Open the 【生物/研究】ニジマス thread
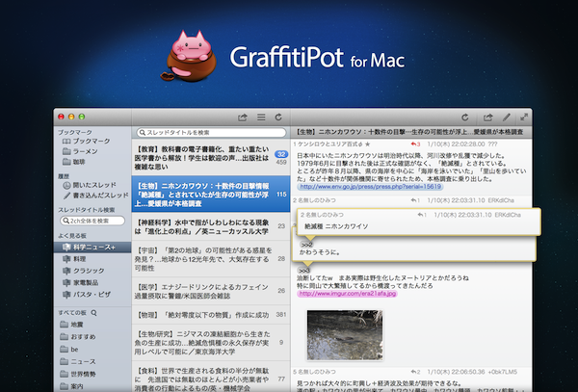Image resolution: width=578 pixels, height=392 pixels. tap(211, 343)
